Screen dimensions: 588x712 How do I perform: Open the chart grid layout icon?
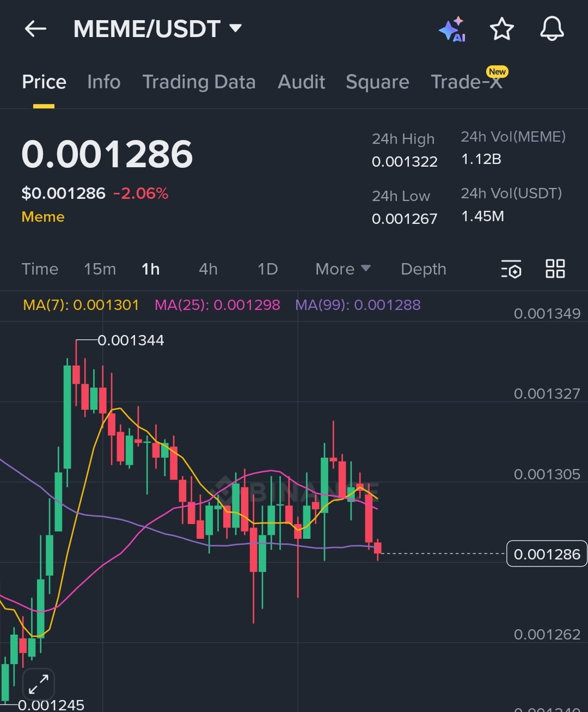coord(555,269)
